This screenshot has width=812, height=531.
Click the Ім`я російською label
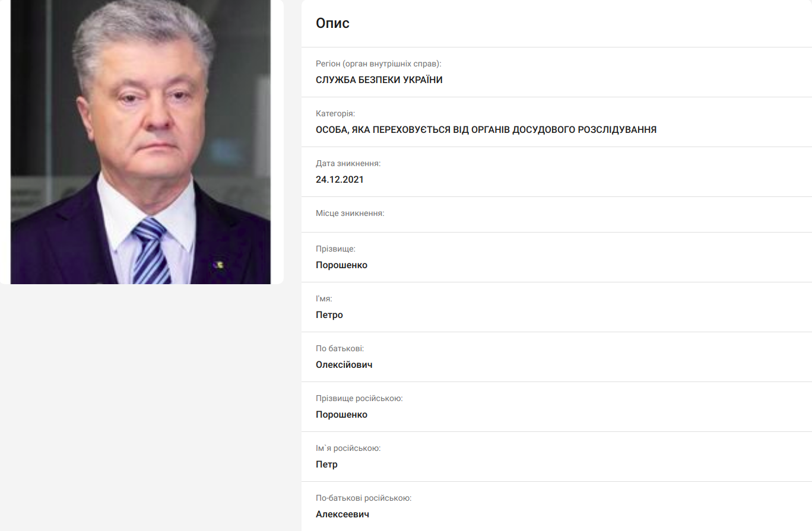tap(348, 448)
